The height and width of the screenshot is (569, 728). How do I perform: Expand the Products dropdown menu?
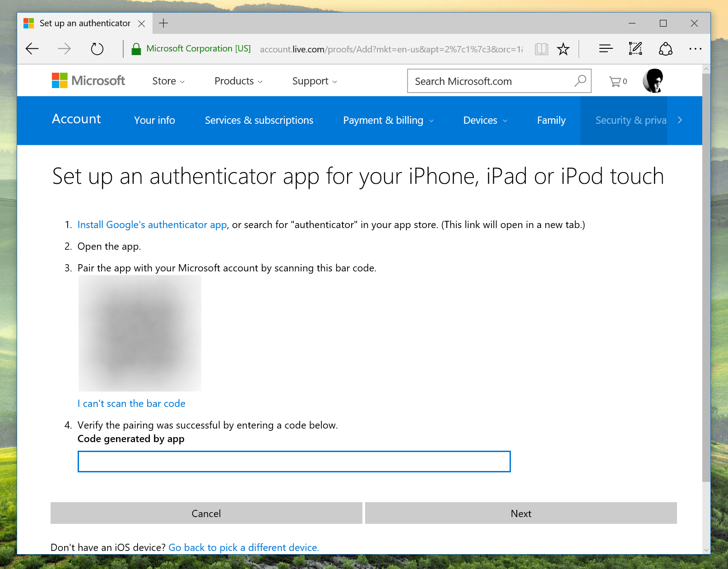pos(238,81)
